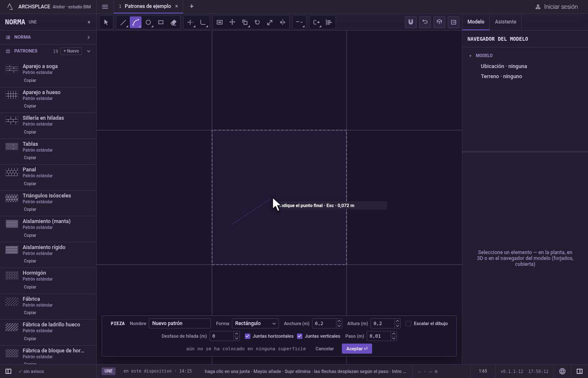Click the undo arrow icon

point(425,22)
